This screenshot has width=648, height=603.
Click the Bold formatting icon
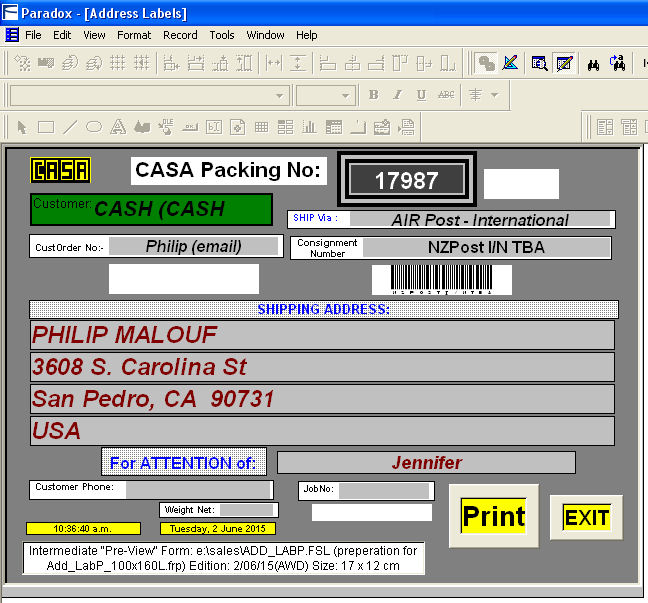pos(373,95)
